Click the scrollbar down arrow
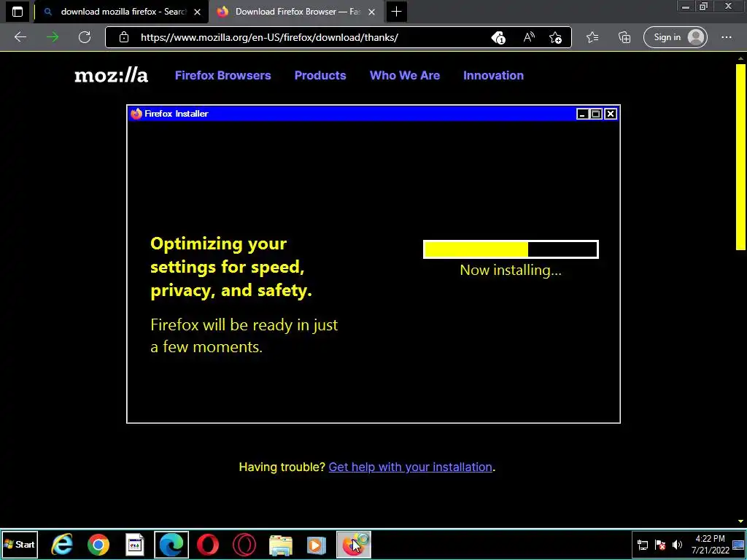747x560 pixels. tap(740, 521)
